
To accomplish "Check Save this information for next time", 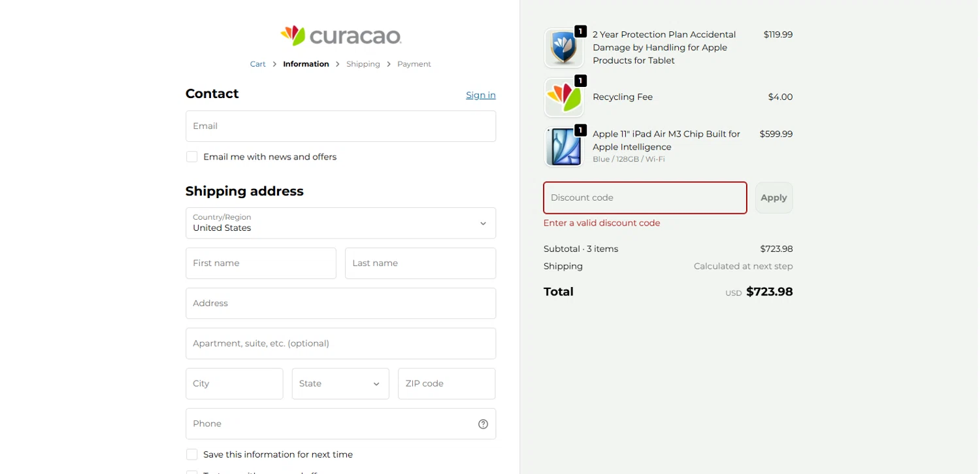I will click(x=191, y=454).
